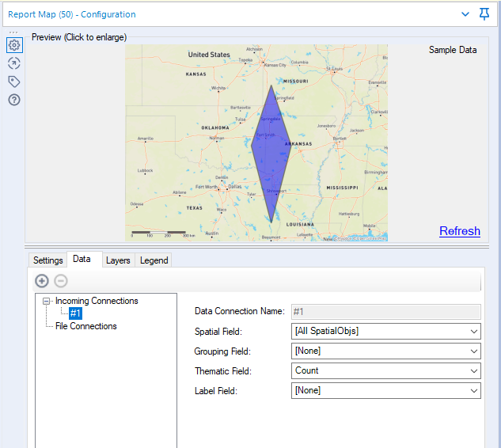This screenshot has height=448, width=501.
Task: Click the remove connection minus icon
Action: pyautogui.click(x=61, y=281)
